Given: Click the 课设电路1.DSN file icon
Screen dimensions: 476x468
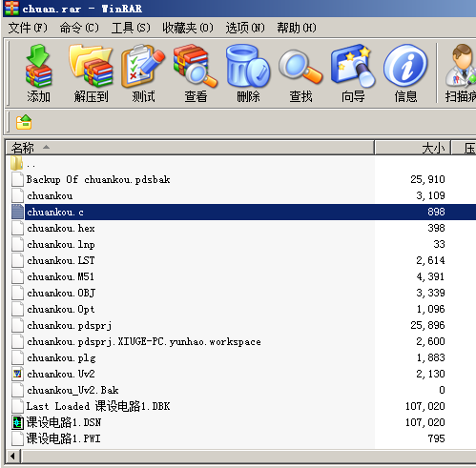Looking at the screenshot, I should coord(17,422).
